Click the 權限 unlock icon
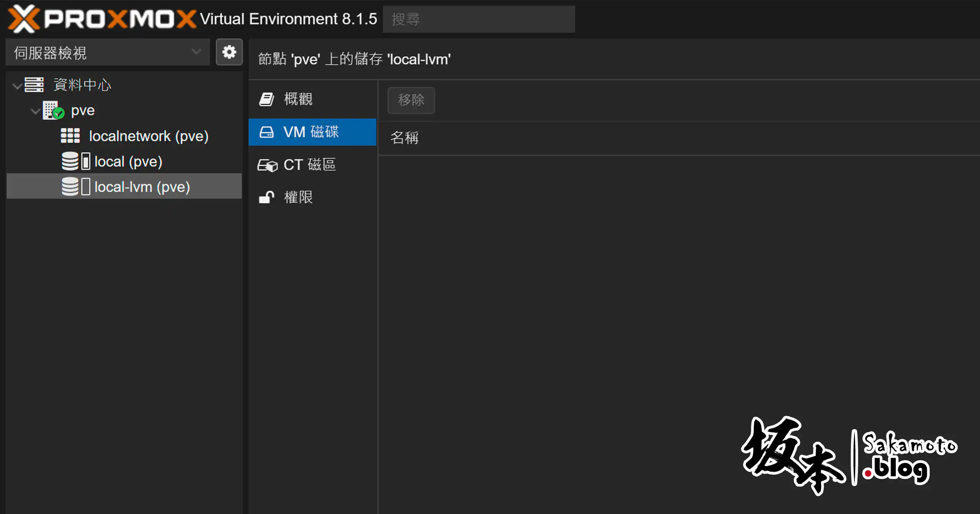Viewport: 980px width, 514px height. coord(266,197)
